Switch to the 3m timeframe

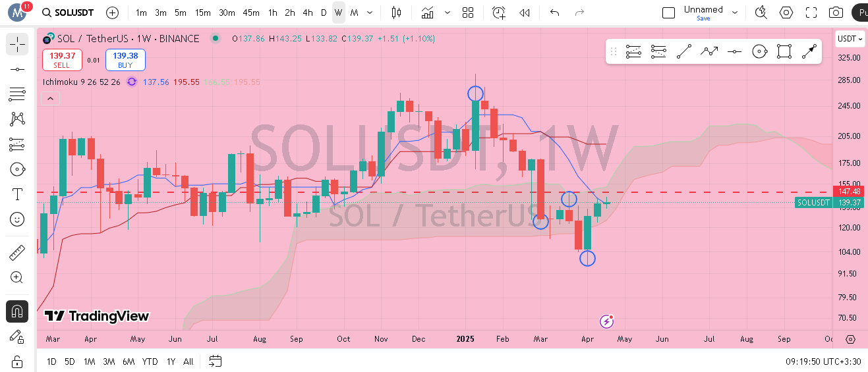[x=161, y=13]
